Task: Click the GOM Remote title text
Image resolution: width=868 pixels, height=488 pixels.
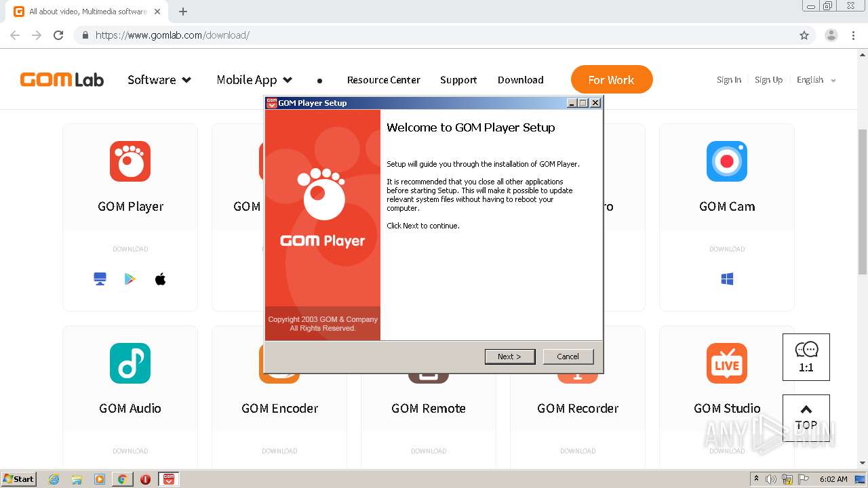Action: (429, 408)
